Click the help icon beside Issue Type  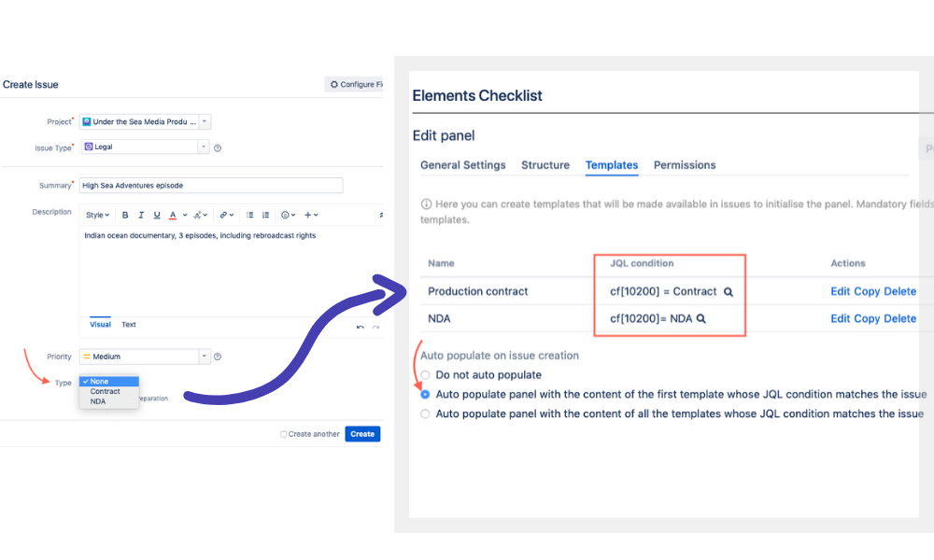pyautogui.click(x=218, y=148)
